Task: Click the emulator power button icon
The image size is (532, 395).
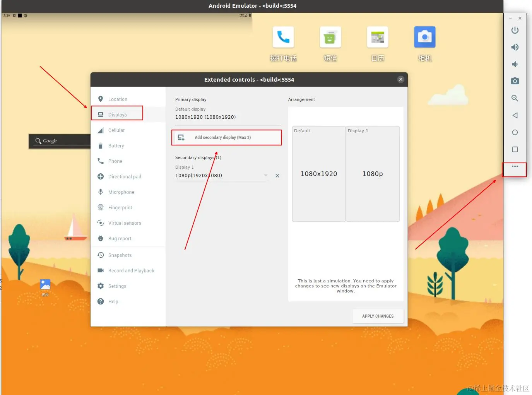Action: click(515, 30)
